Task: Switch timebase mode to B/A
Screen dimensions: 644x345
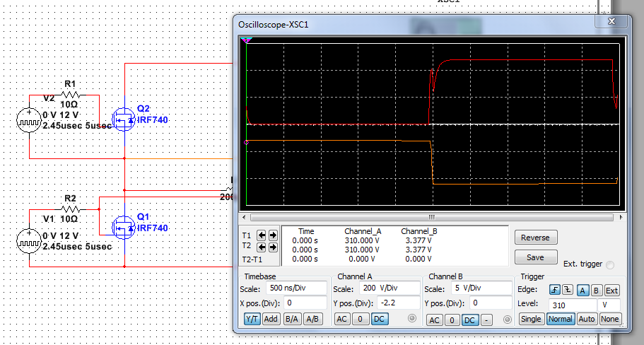Action: 292,318
